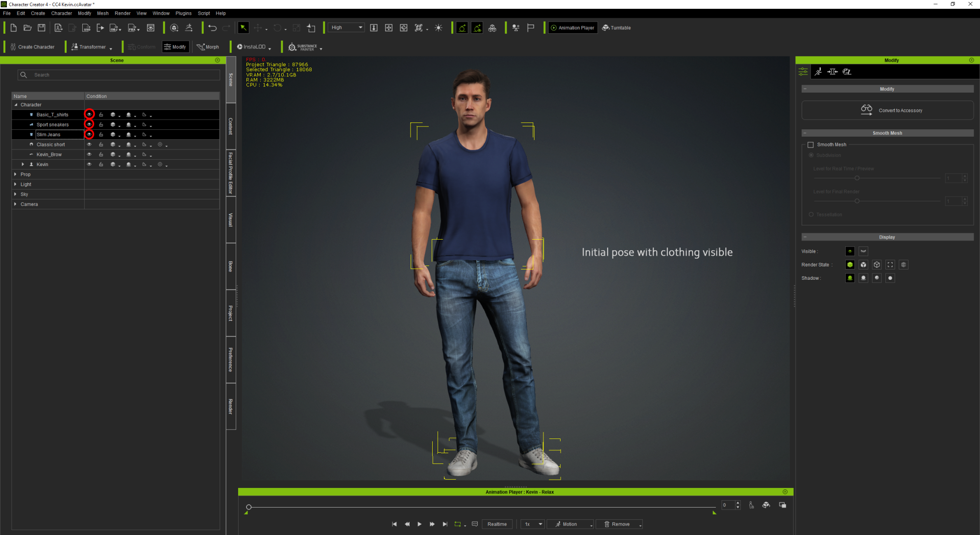980x535 pixels.
Task: Click the Remove button in player
Action: click(x=619, y=524)
